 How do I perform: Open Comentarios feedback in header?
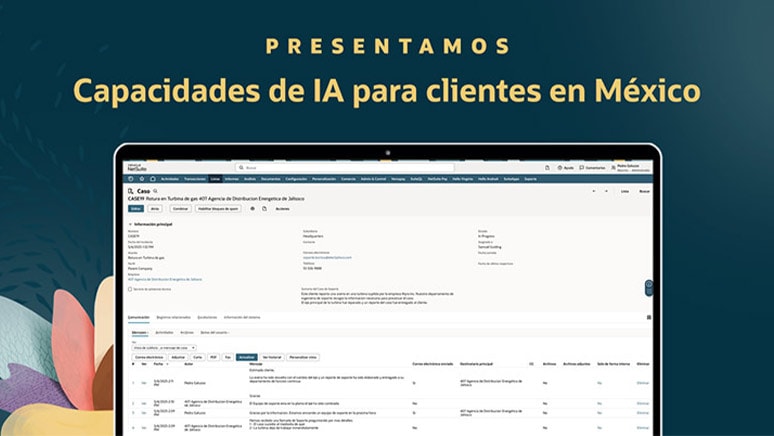(592, 168)
